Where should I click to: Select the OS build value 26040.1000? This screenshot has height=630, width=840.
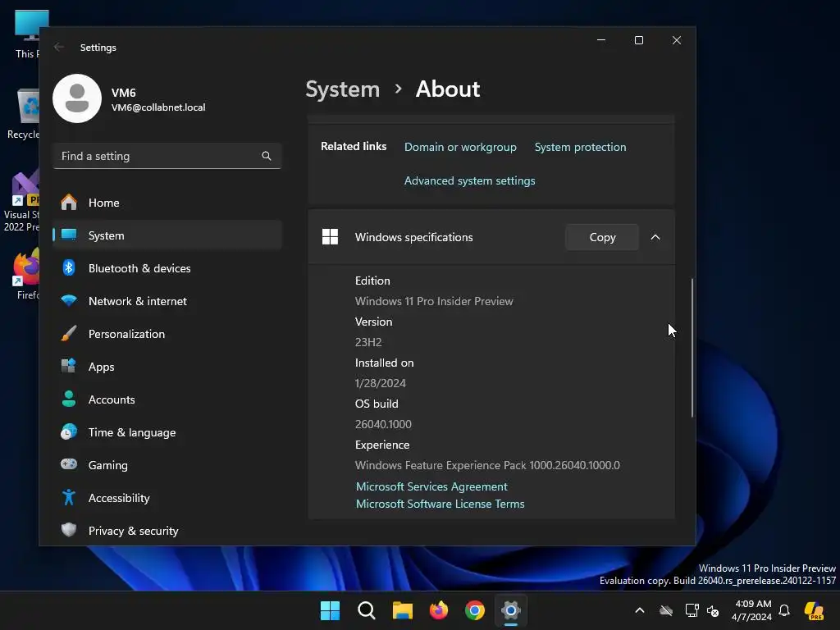383,424
